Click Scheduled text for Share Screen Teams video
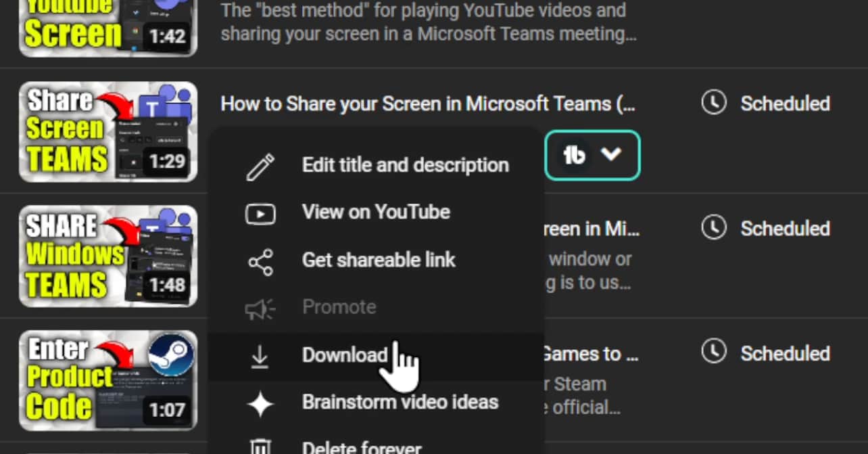Screen dimensions: 868x454 pos(785,104)
